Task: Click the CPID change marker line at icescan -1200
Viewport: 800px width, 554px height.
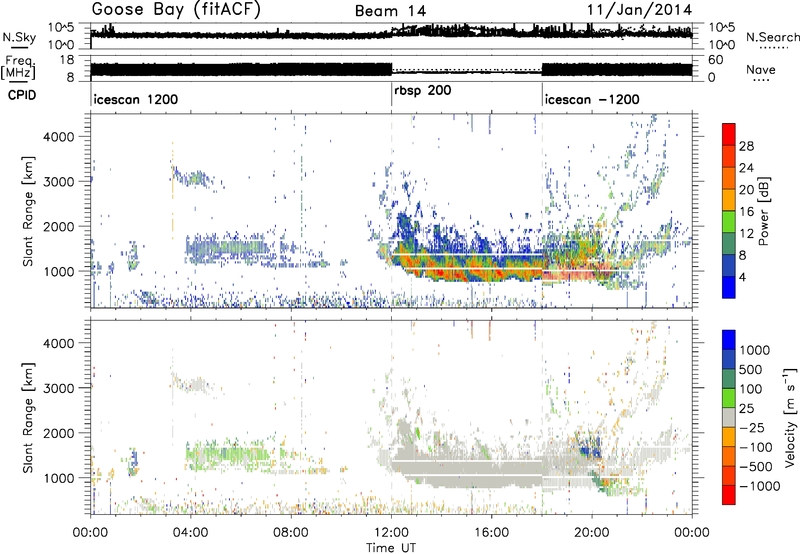Action: coord(542,93)
